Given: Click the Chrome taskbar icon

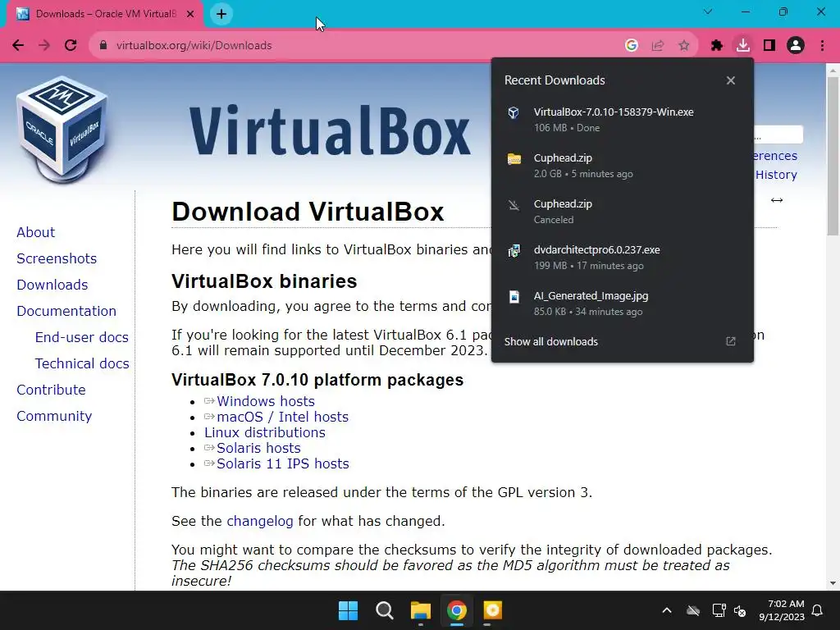Looking at the screenshot, I should tap(456, 610).
